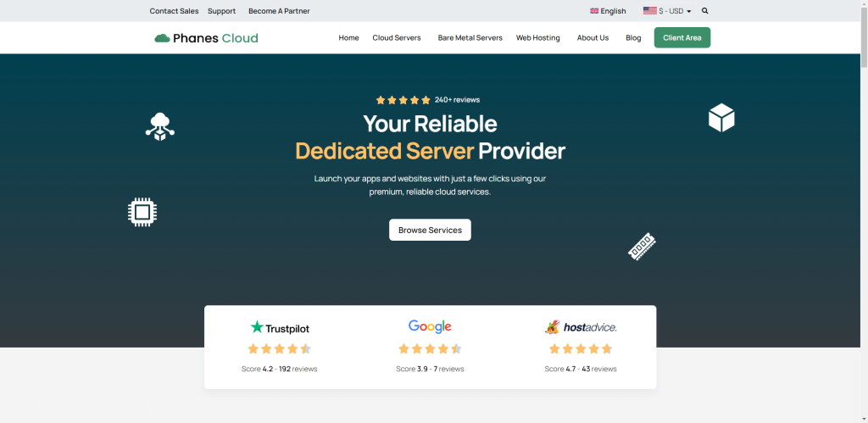This screenshot has height=423, width=868.
Task: Open the search magnifier icon
Action: coord(704,11)
